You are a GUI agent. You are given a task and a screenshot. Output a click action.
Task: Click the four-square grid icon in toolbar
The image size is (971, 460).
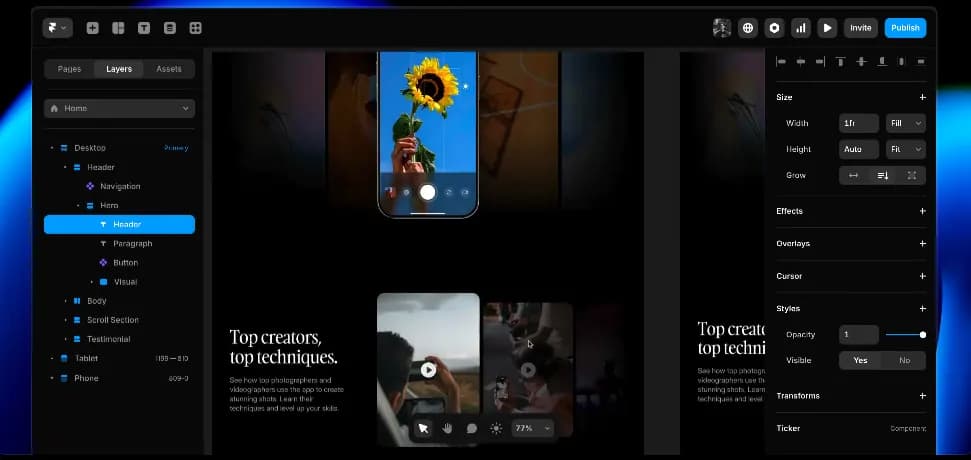(x=195, y=28)
